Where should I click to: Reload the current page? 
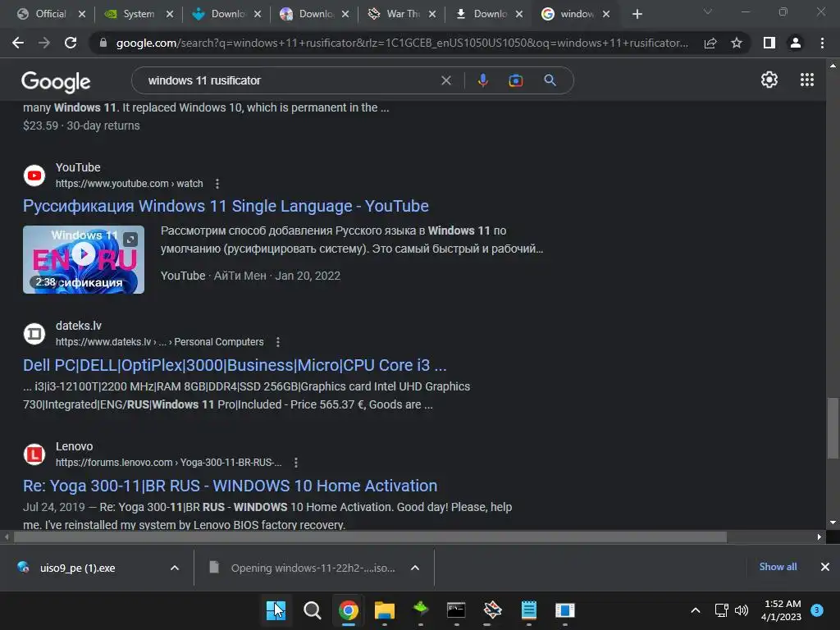(71, 43)
